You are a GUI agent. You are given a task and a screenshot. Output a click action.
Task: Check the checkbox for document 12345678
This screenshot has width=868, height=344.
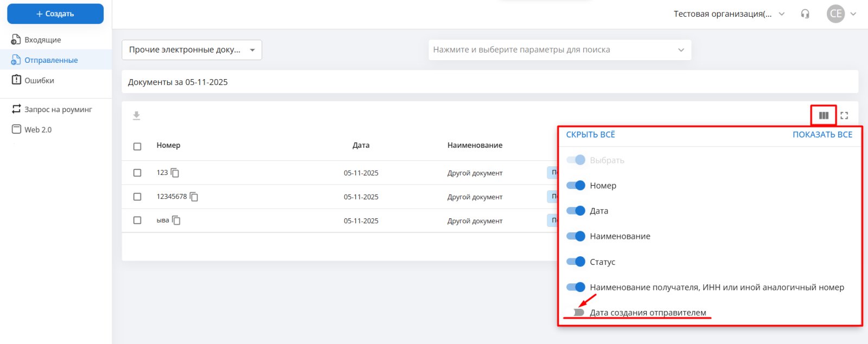pyautogui.click(x=137, y=197)
